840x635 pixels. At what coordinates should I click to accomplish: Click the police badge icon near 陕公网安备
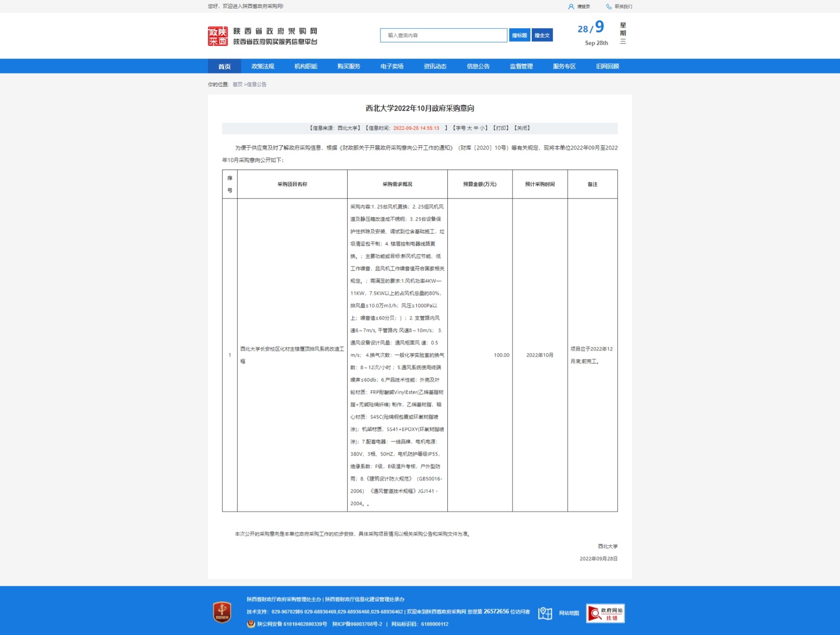click(251, 624)
